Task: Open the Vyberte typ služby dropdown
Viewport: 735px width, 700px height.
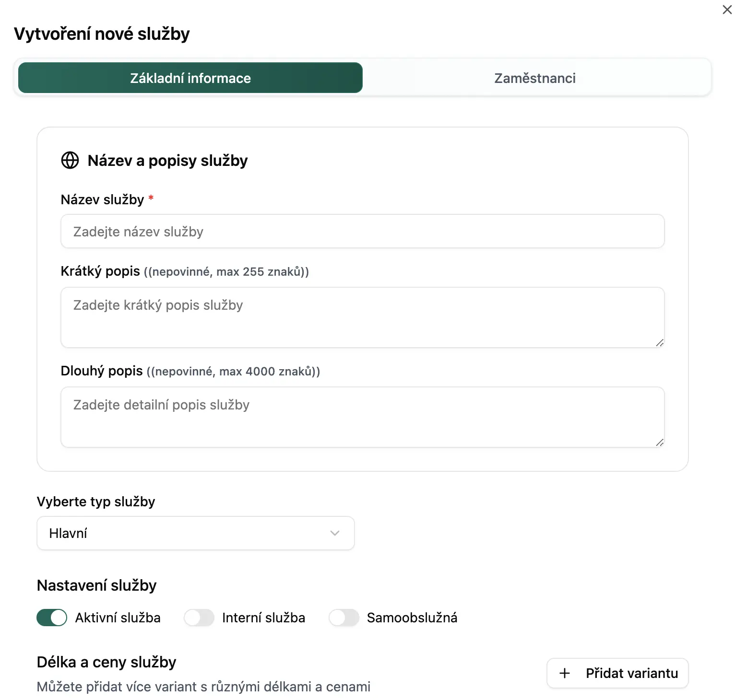Action: (x=195, y=533)
